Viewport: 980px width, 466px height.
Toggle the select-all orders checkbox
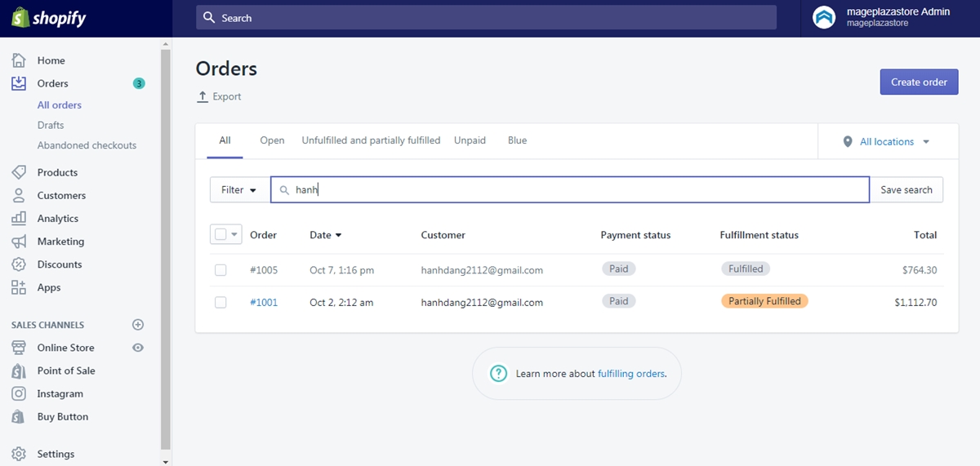click(x=220, y=234)
